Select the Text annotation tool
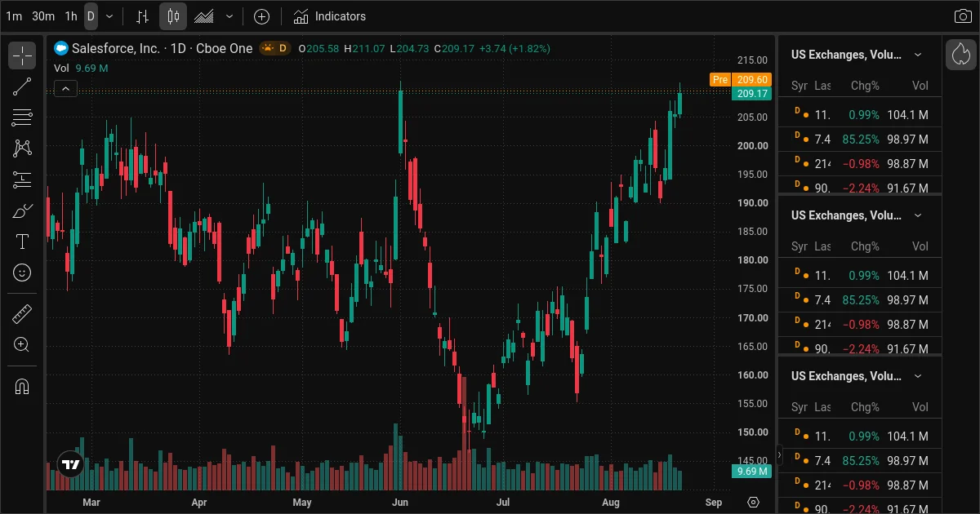 (x=22, y=241)
